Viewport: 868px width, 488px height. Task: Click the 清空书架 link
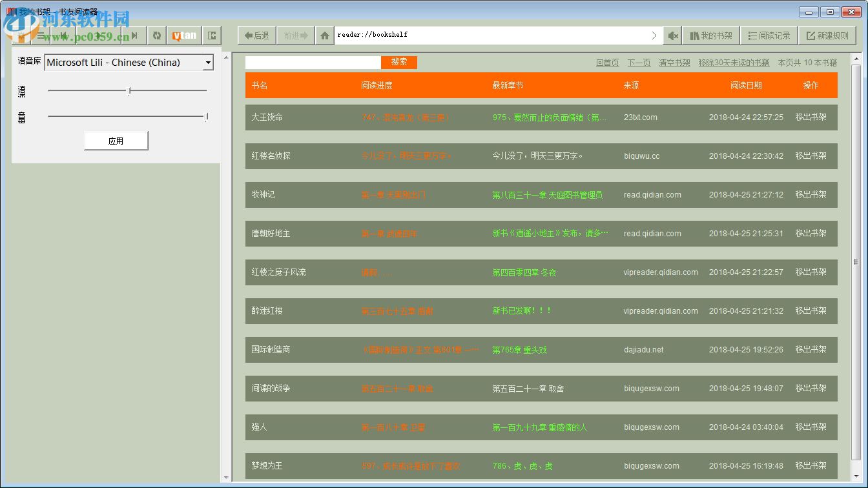(674, 63)
